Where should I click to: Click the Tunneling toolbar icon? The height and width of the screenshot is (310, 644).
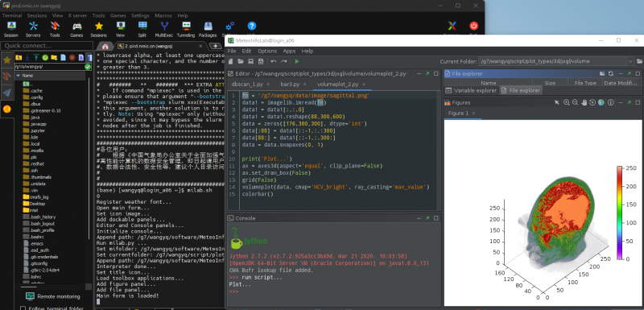click(x=186, y=30)
